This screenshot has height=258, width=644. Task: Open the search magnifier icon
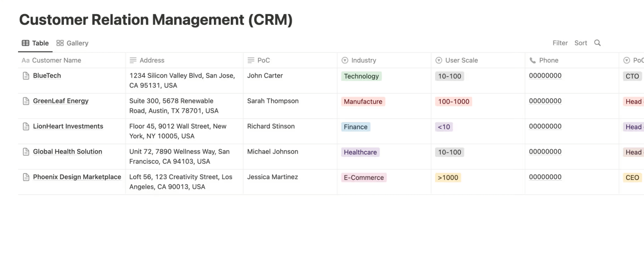click(x=597, y=43)
